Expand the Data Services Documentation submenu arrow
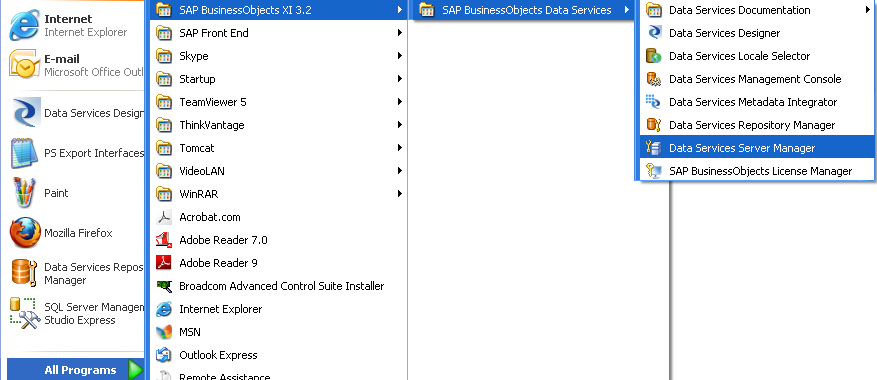Screen dimensions: 877x380 click(867, 10)
